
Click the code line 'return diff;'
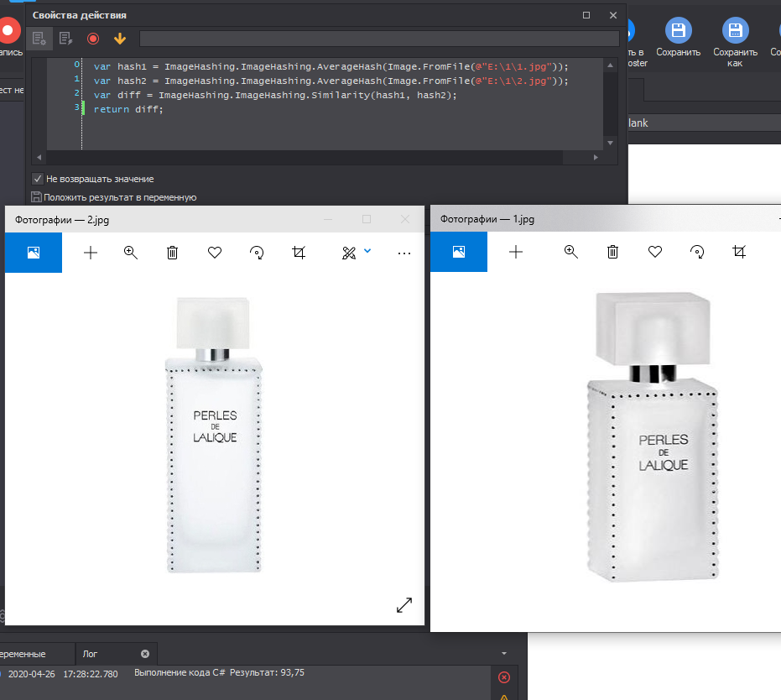pyautogui.click(x=128, y=109)
